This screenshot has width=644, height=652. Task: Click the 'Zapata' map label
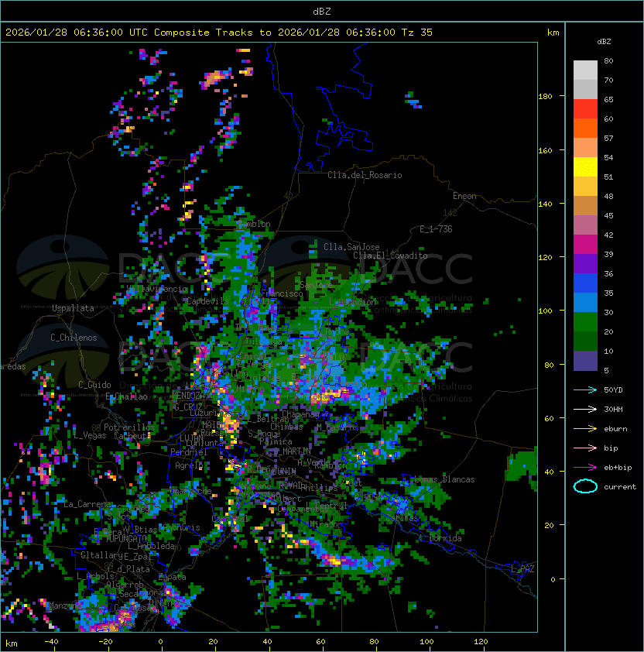172,577
